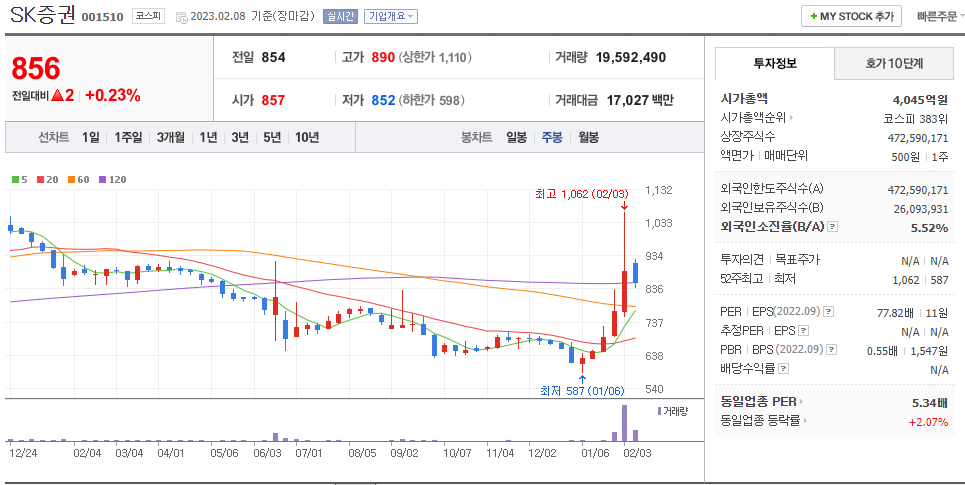This screenshot has height=485, width=965.
Task: Click the 1,132 price axis label
Action: pyautogui.click(x=659, y=190)
